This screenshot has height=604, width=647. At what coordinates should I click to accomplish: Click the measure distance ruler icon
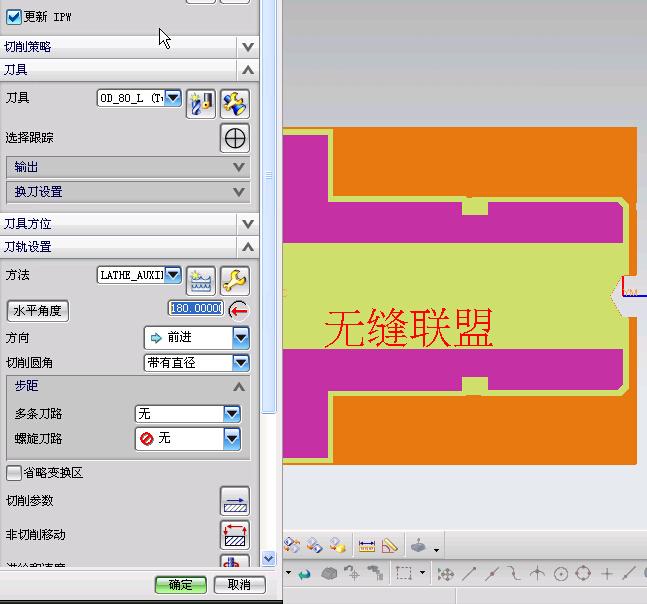[366, 546]
